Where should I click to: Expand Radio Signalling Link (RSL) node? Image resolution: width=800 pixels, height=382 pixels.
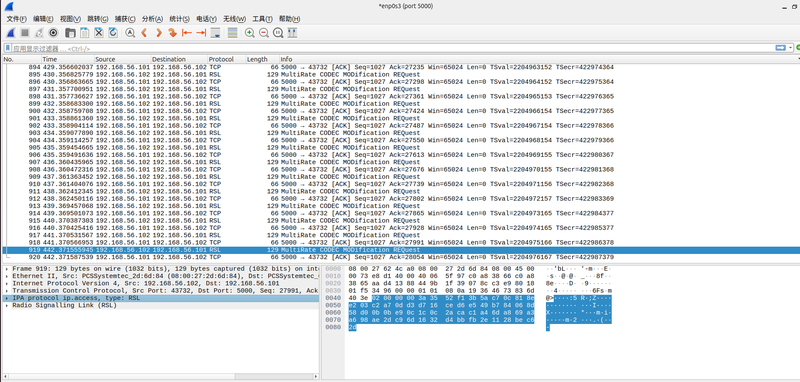click(x=7, y=305)
